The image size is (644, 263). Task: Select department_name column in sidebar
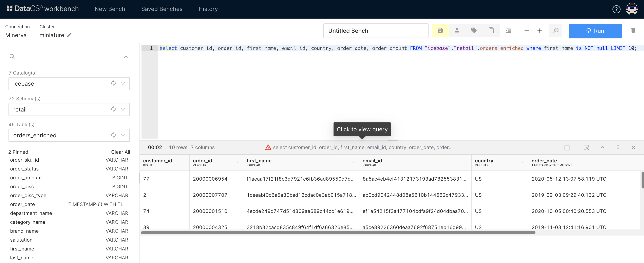click(69, 213)
